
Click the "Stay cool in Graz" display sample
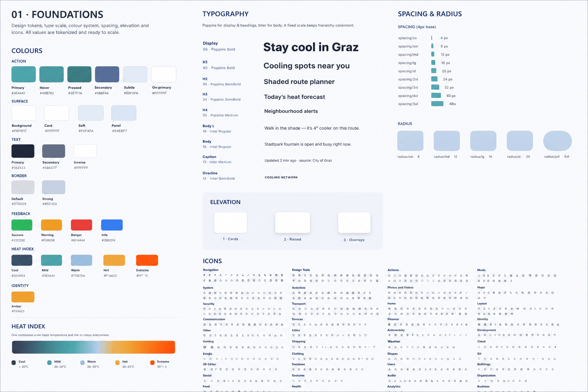(x=311, y=47)
